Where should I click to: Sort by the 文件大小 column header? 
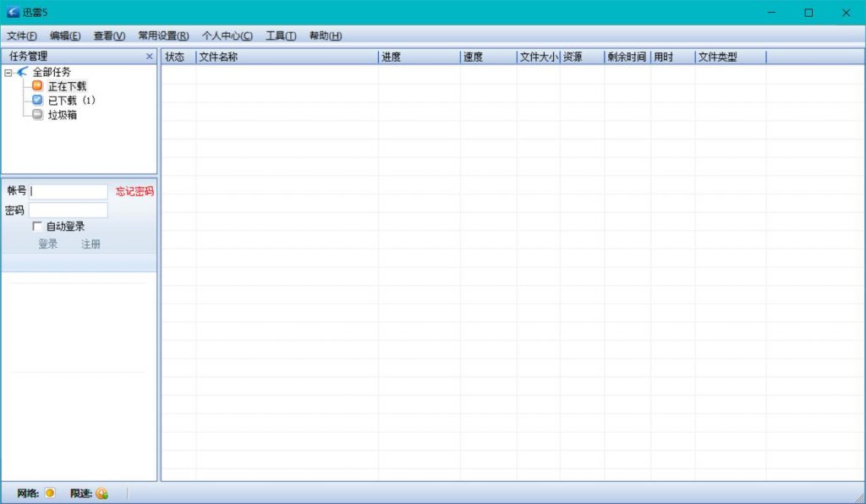pyautogui.click(x=539, y=57)
